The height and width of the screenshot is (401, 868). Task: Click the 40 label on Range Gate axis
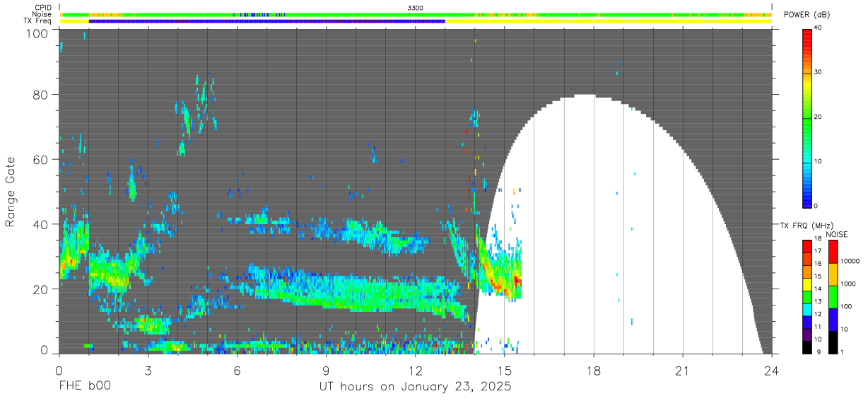41,225
